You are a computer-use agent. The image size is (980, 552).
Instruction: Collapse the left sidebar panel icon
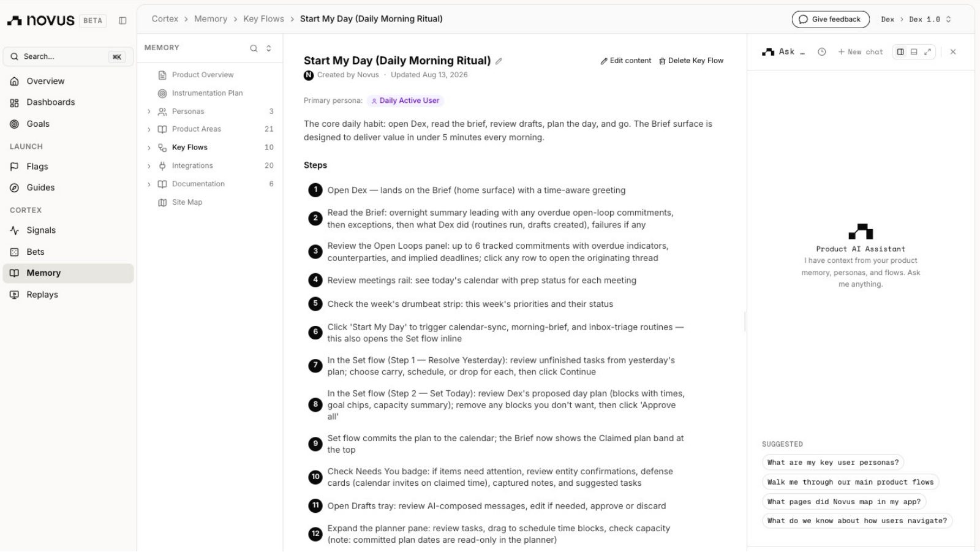[x=123, y=21]
